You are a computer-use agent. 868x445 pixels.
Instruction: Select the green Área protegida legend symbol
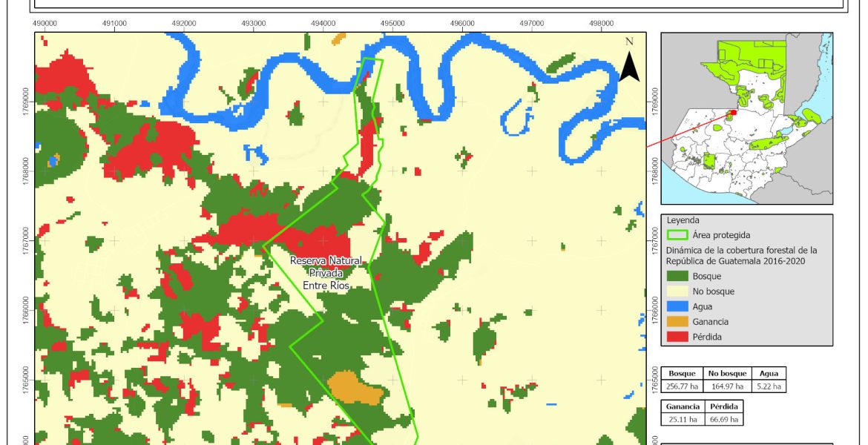point(677,235)
